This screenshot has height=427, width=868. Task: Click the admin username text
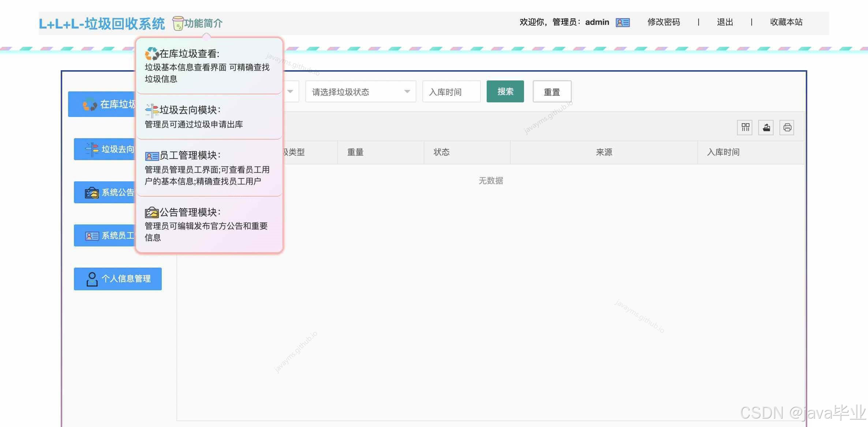click(597, 22)
